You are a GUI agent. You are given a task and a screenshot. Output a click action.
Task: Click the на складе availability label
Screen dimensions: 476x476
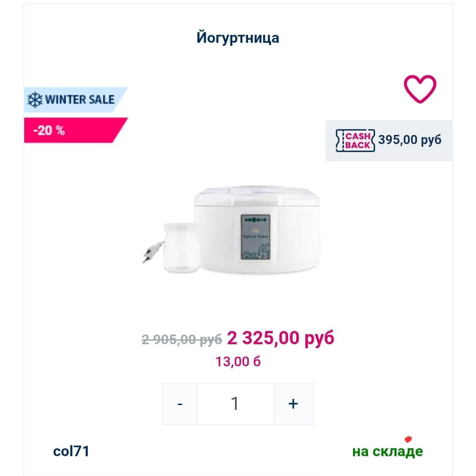tap(387, 451)
